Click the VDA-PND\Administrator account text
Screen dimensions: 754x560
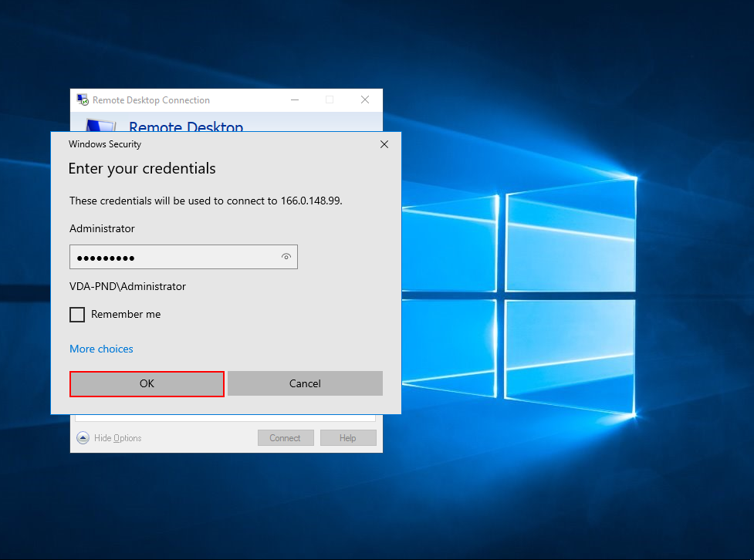[127, 286]
